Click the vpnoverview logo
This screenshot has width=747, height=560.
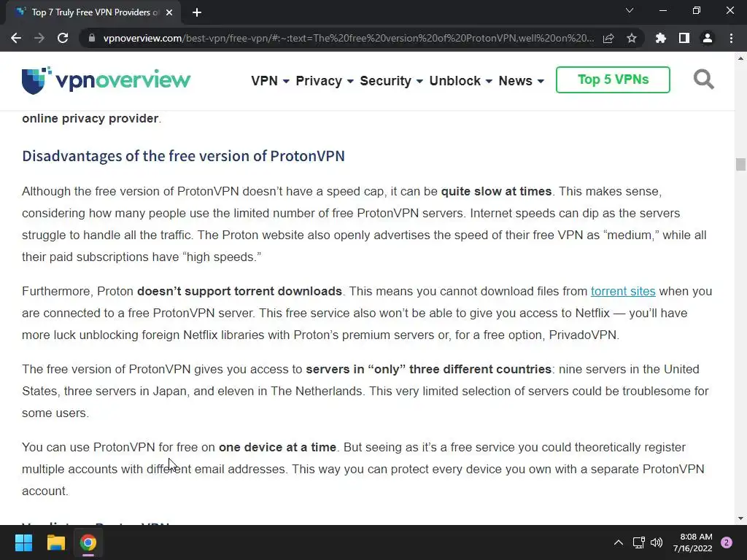(x=106, y=80)
